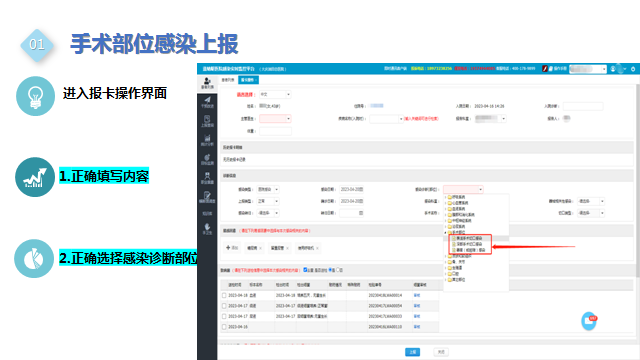Open the blurred dropdown in the top header
Image resolution: width=640 pixels, height=360 pixels.
[588, 69]
